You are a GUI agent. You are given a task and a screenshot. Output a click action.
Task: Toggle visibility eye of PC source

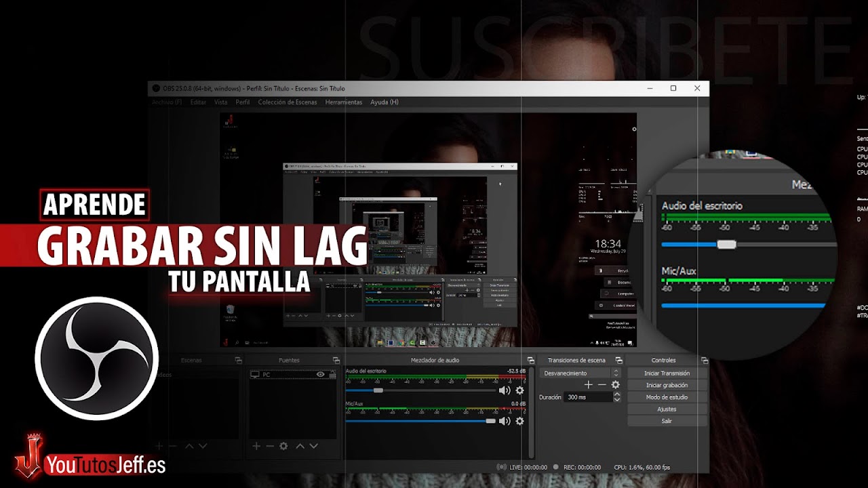(x=321, y=374)
